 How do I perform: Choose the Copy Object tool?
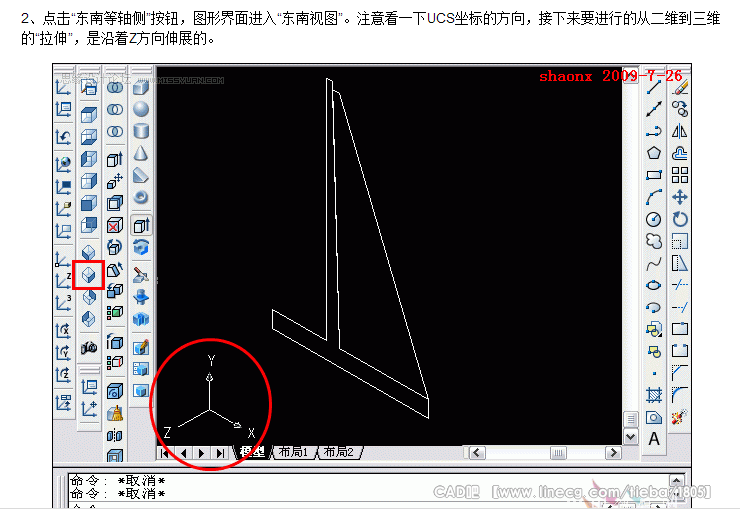pyautogui.click(x=680, y=109)
